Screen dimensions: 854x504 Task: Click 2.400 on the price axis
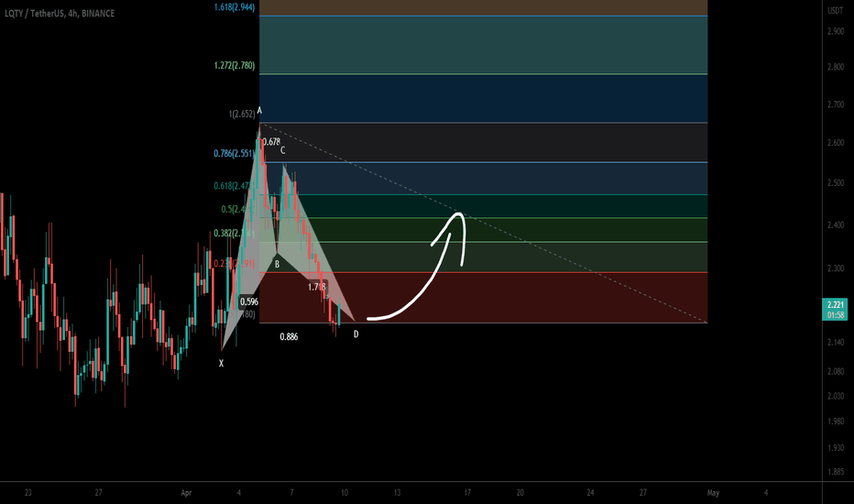click(836, 225)
